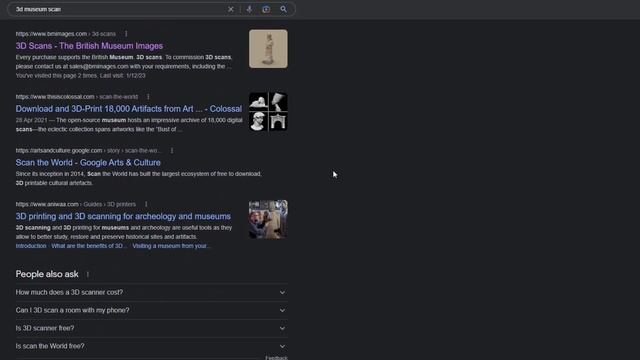The image size is (640, 360).
Task: Open options menu for artsandculture.google.com result
Action: click(x=172, y=151)
